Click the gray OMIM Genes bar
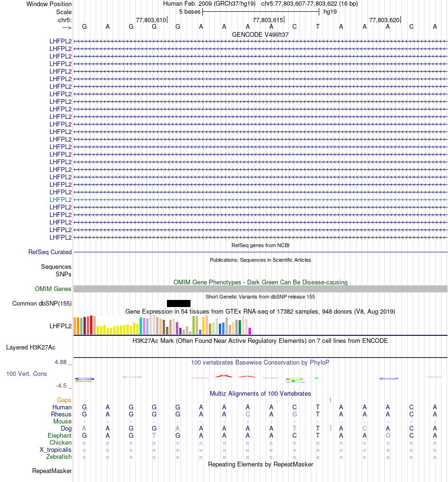Screen dimensions: 448x482 (260, 289)
